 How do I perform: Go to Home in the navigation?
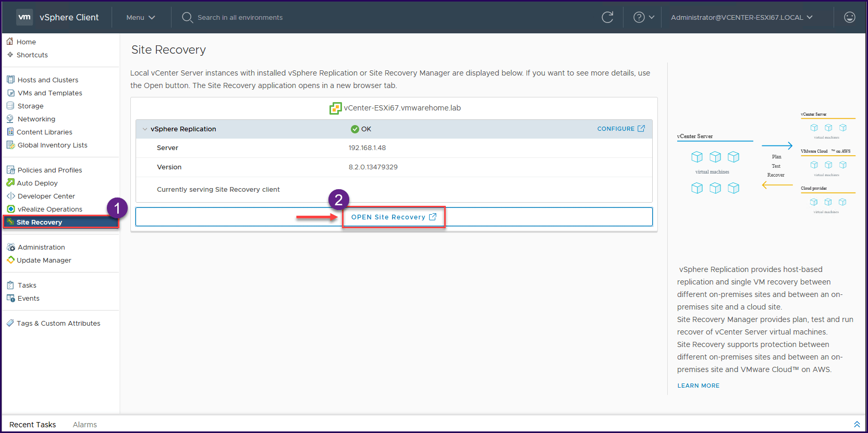[x=26, y=42]
